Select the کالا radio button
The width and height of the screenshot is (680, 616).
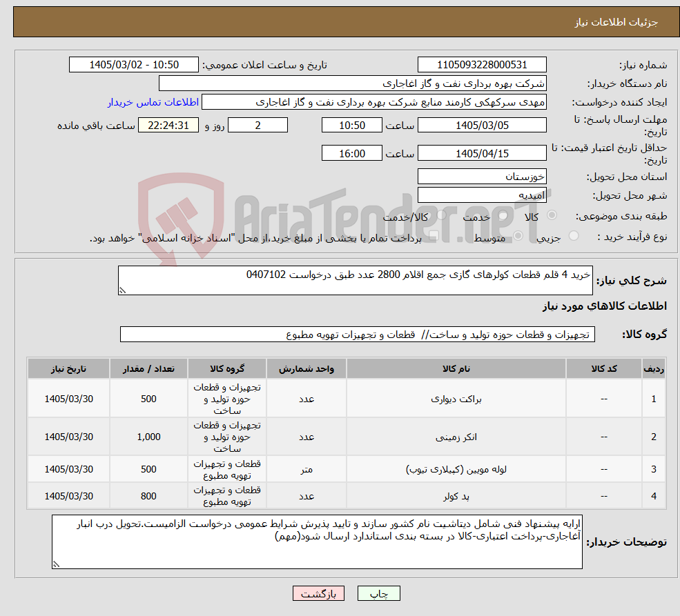(552, 215)
